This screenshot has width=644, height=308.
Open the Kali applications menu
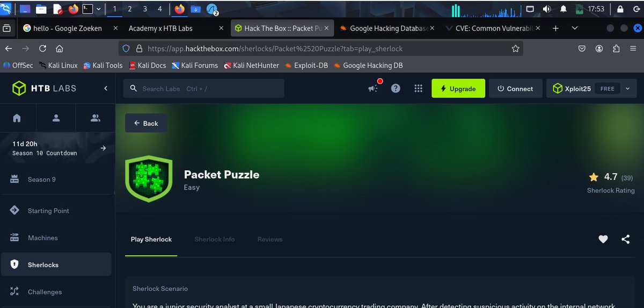coord(6,9)
